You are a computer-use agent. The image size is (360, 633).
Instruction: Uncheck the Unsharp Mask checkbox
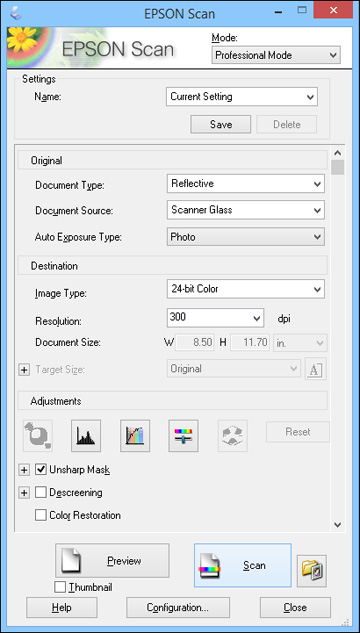point(41,470)
